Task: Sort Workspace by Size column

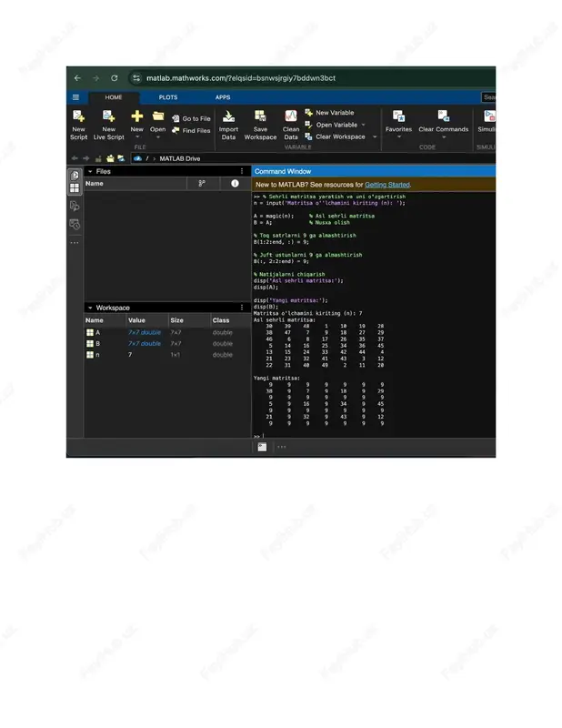Action: tap(176, 320)
